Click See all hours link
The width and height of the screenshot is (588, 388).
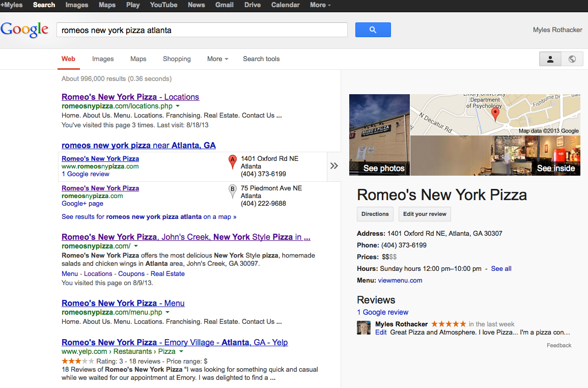pyautogui.click(x=501, y=269)
